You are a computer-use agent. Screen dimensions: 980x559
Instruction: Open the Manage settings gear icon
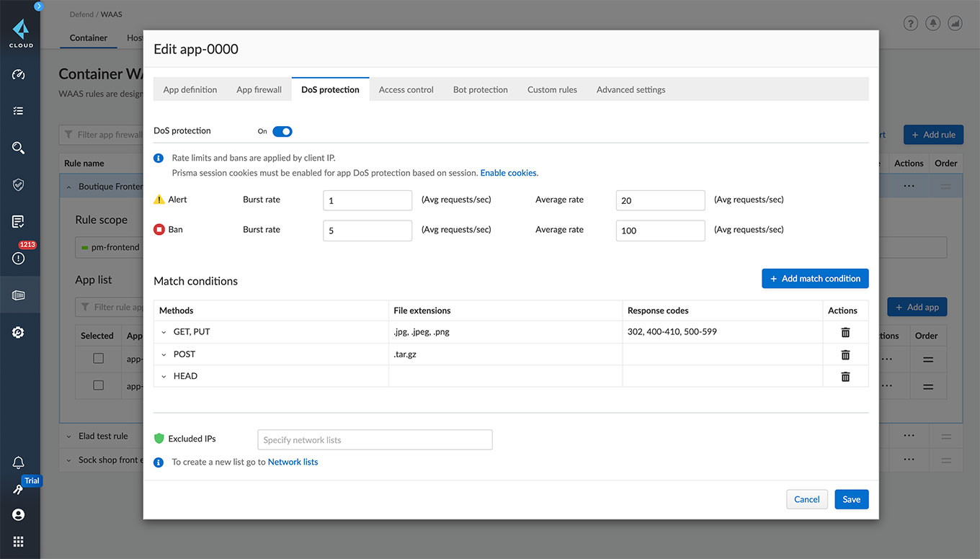pyautogui.click(x=19, y=332)
